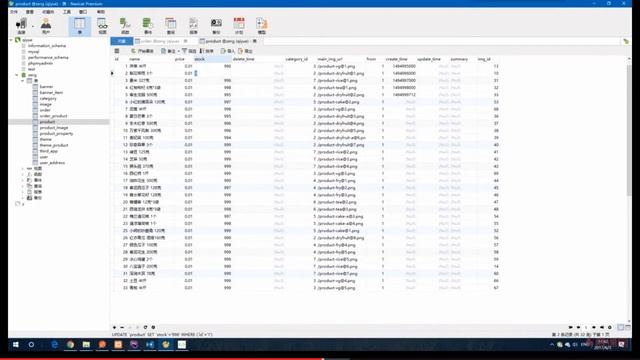The image size is (640, 360).
Task: Select the View (视图) glasses toolbar icon
Action: [x=102, y=26]
